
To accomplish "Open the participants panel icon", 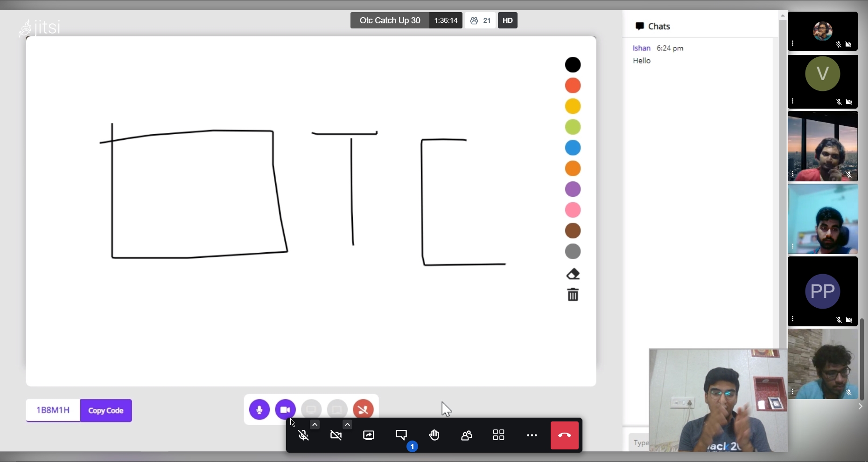I will 467,435.
